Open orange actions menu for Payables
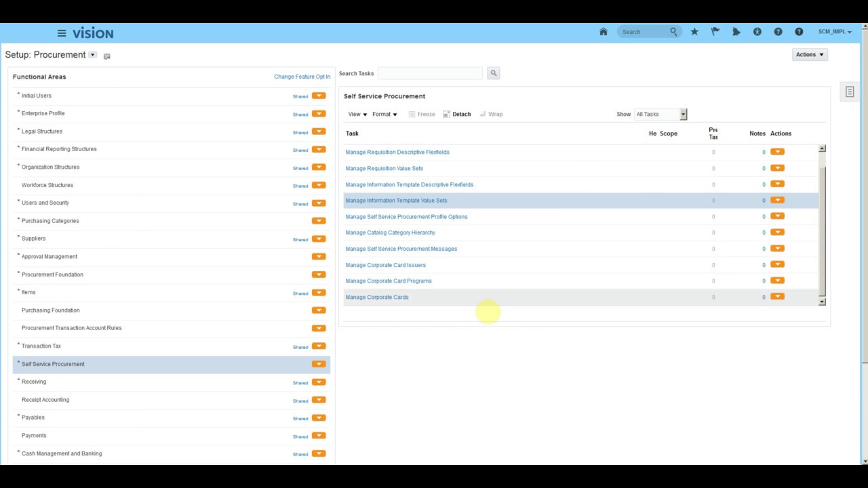 319,418
